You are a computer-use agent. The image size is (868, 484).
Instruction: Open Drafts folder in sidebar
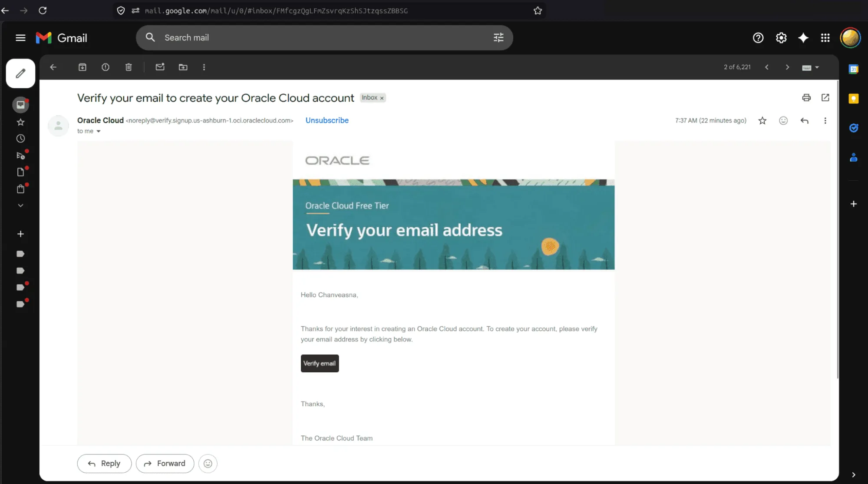point(20,172)
